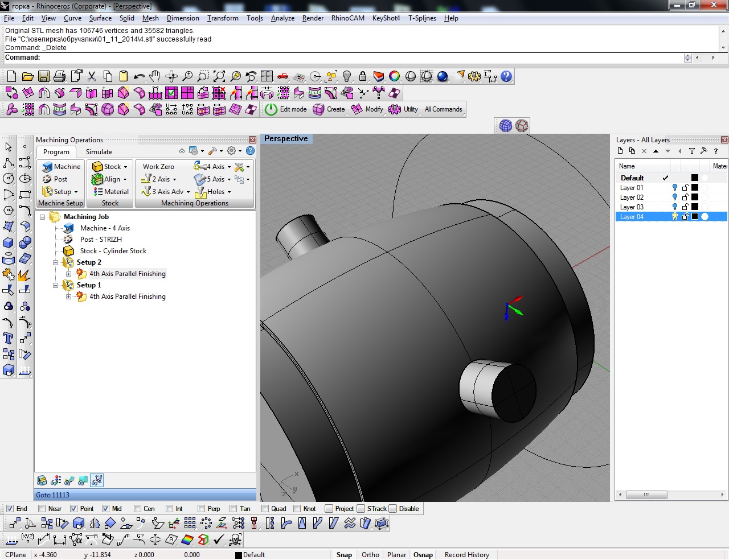Click the Ortho status bar button
Image resolution: width=729 pixels, height=560 pixels.
pyautogui.click(x=370, y=555)
